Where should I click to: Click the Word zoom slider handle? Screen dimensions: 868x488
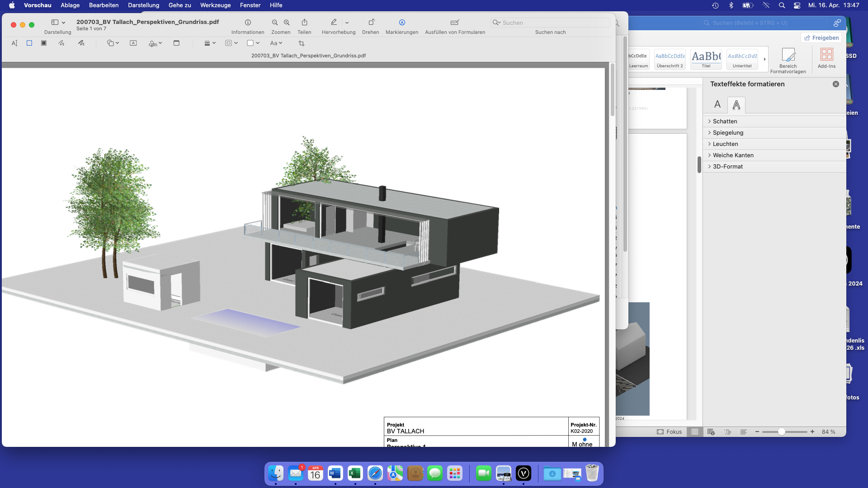click(781, 432)
